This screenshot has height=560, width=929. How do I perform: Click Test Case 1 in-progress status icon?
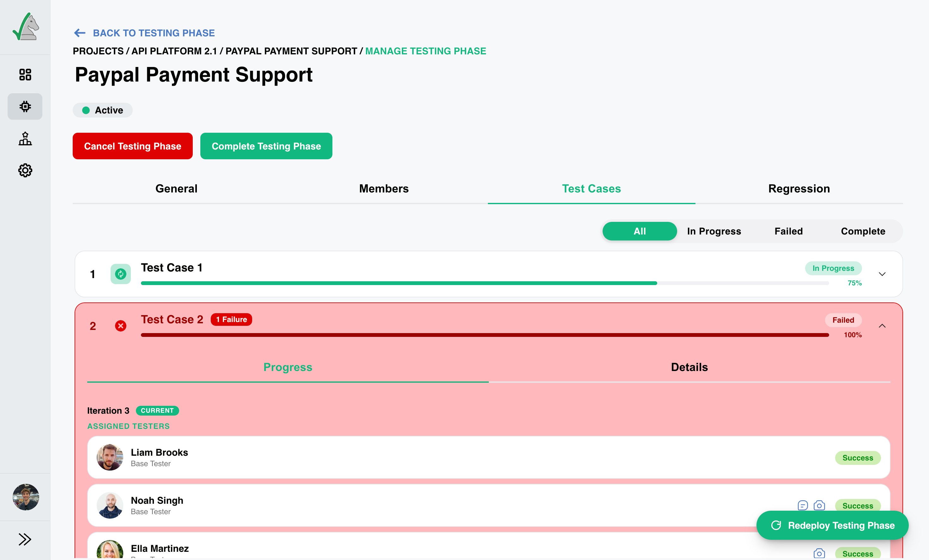(121, 274)
